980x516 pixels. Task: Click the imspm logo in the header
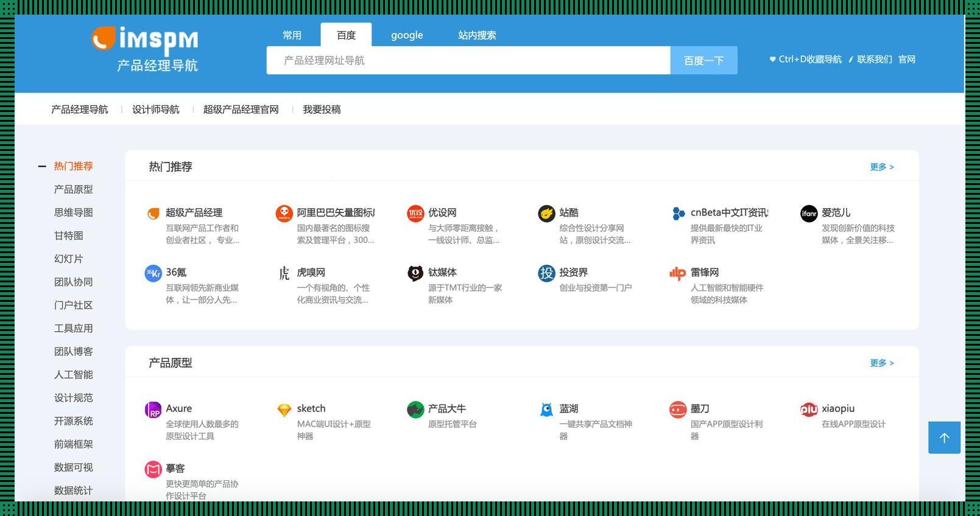click(145, 48)
